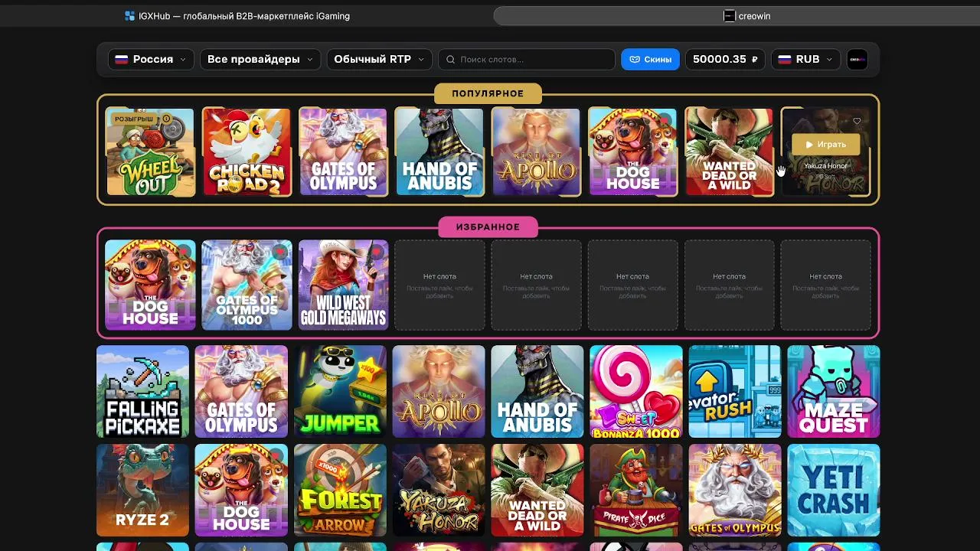The height and width of the screenshot is (551, 980).
Task: Click the Розыгрыш badge on Wheel Out
Action: coord(133,119)
